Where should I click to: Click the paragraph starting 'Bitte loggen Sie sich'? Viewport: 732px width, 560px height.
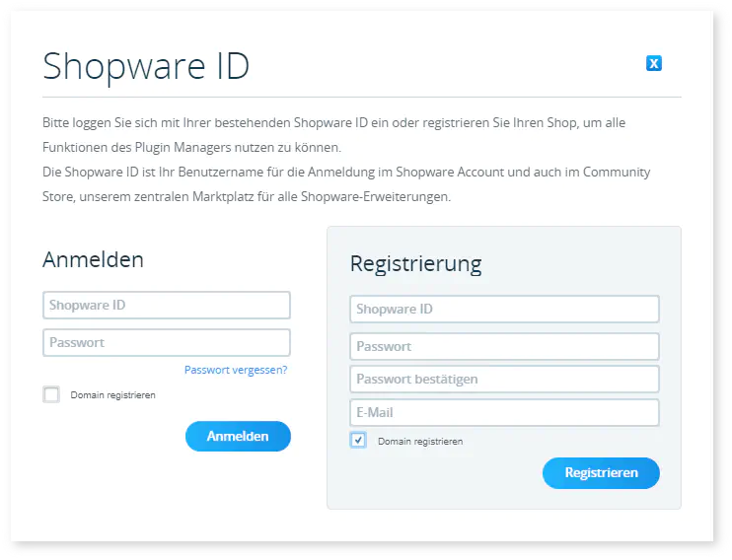(333, 123)
